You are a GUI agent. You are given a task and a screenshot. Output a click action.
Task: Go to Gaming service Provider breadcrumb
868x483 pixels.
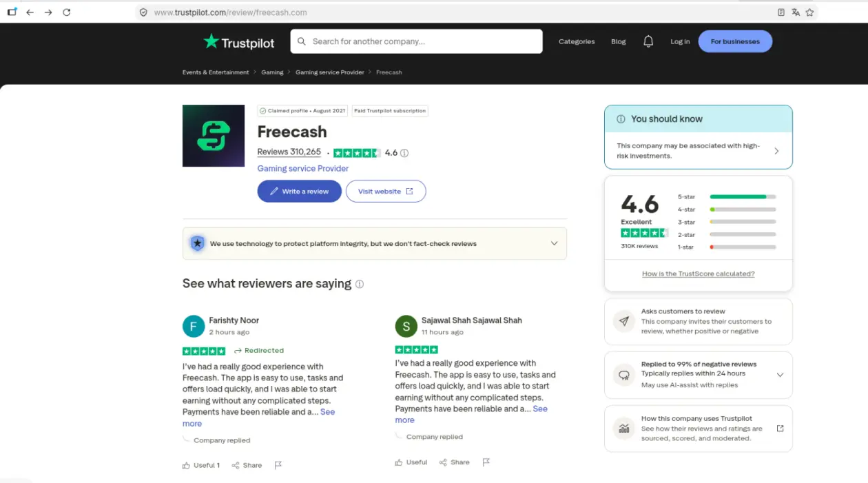click(x=330, y=72)
